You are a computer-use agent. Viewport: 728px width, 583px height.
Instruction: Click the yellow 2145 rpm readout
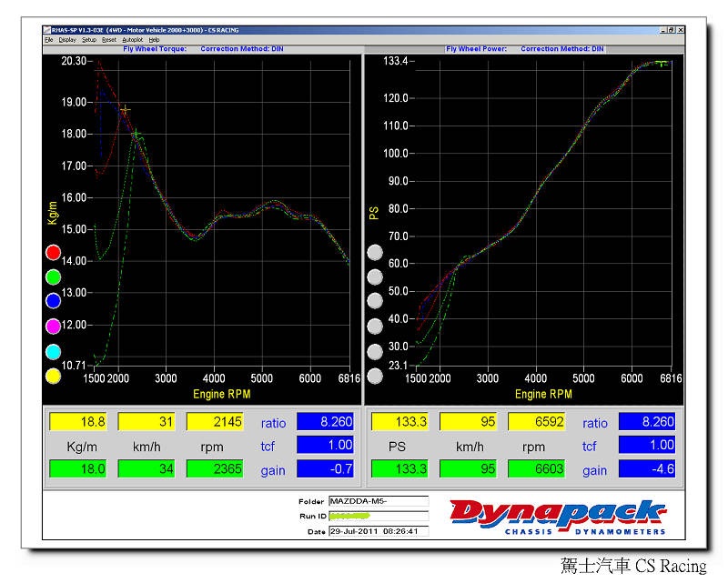point(215,422)
